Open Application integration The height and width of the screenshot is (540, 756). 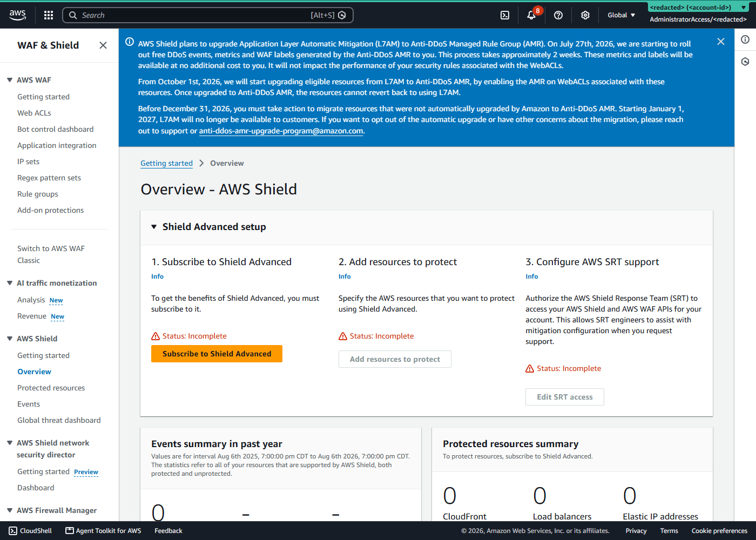57,145
